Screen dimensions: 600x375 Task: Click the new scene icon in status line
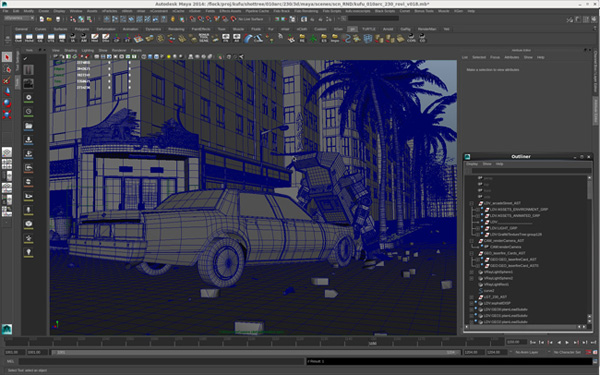point(42,19)
